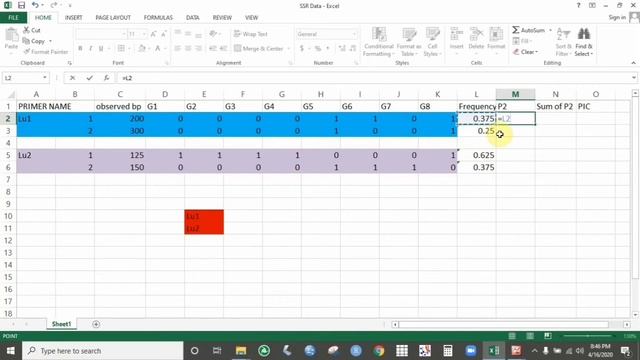Open Excel Help question mark
The width and height of the screenshot is (640, 360).
[578, 5]
